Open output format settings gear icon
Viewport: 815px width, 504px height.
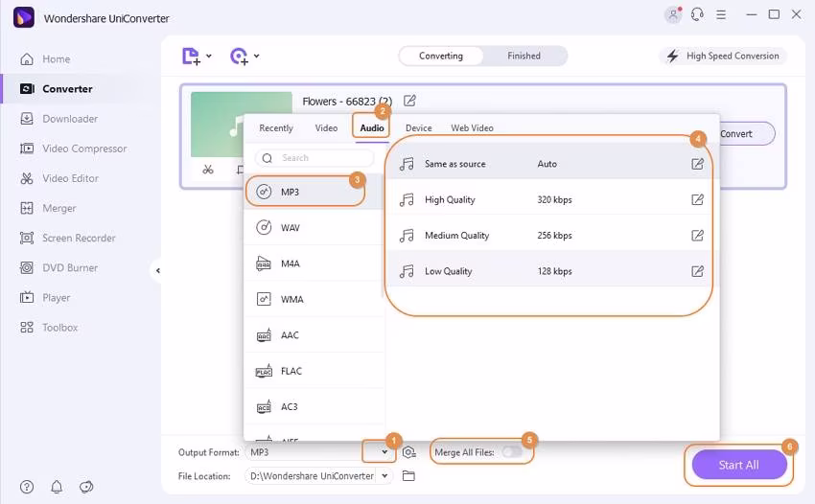[409, 452]
